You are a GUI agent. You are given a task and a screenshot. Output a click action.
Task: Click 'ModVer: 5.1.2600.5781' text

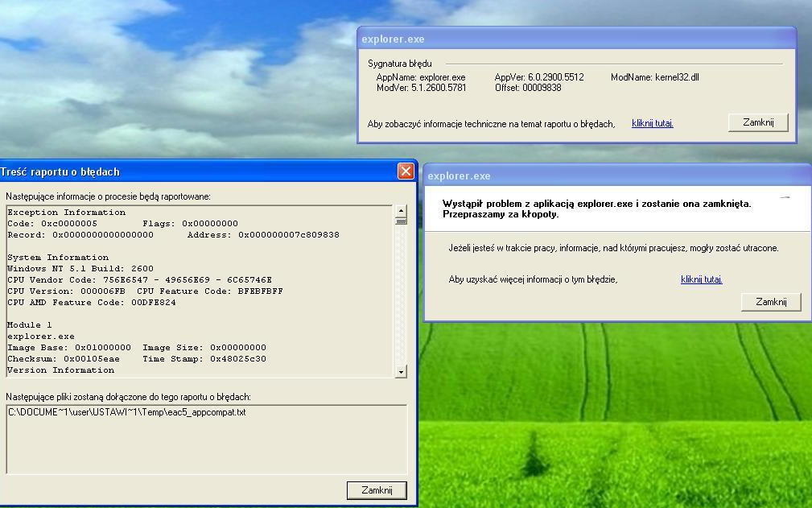point(421,88)
